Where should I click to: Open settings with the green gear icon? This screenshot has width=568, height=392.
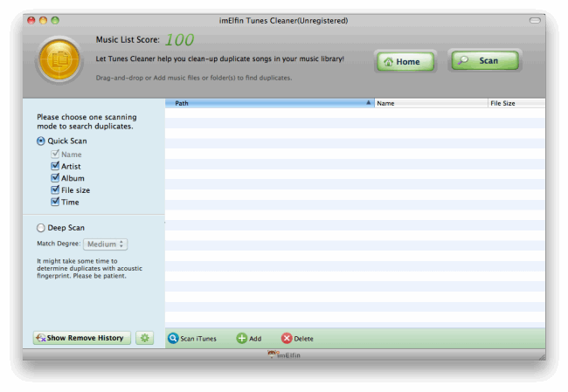coord(144,338)
